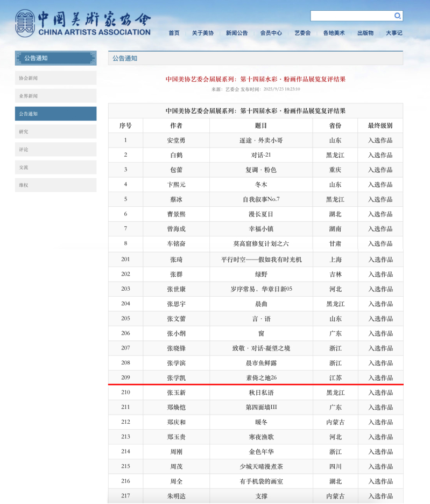Click inside the search text field
430x504 pixels.
[352, 16]
